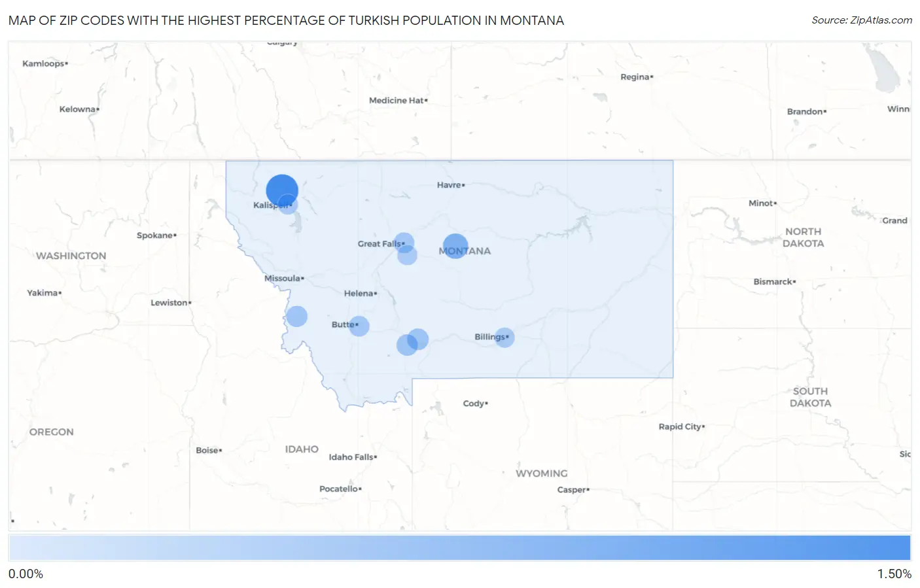Click the color gradient legend bar
This screenshot has width=920, height=588.
tap(459, 548)
